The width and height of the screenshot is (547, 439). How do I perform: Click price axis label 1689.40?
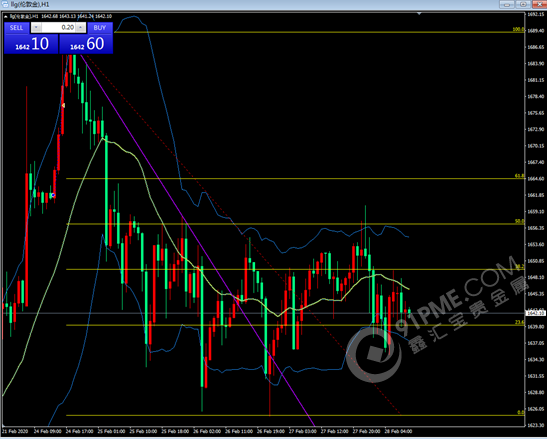point(536,31)
